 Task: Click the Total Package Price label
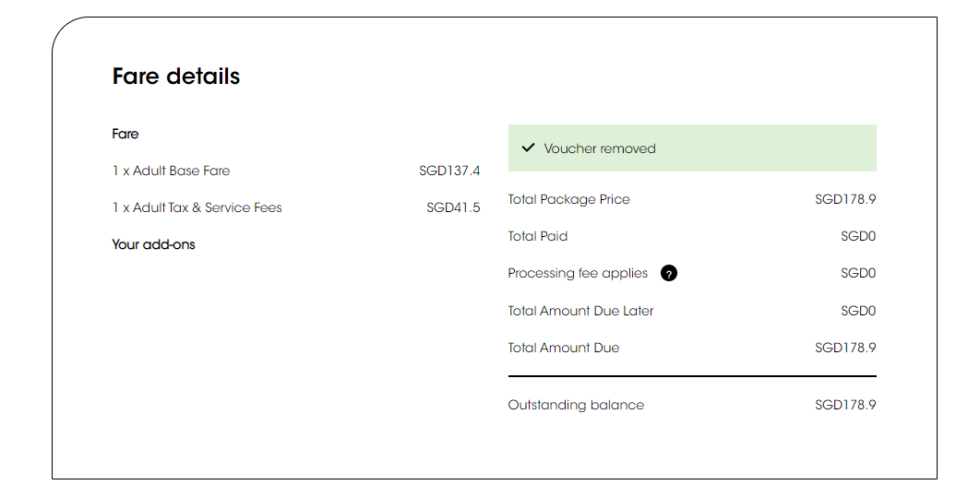(568, 199)
